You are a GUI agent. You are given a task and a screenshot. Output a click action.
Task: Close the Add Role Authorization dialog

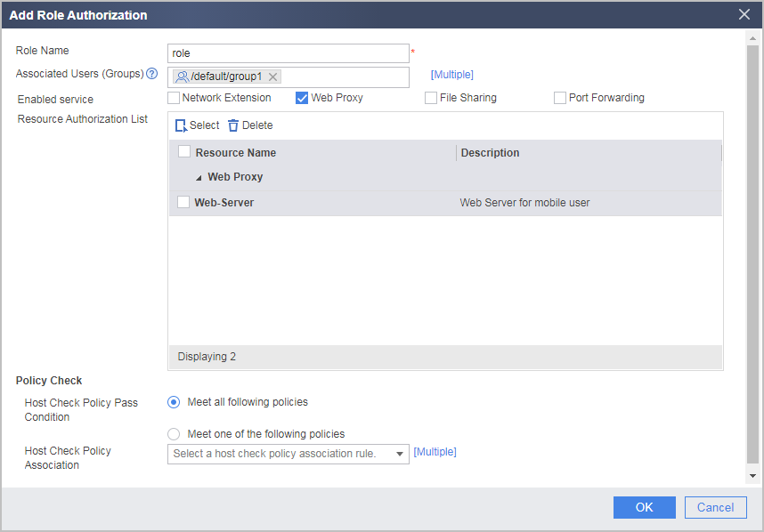tap(744, 14)
